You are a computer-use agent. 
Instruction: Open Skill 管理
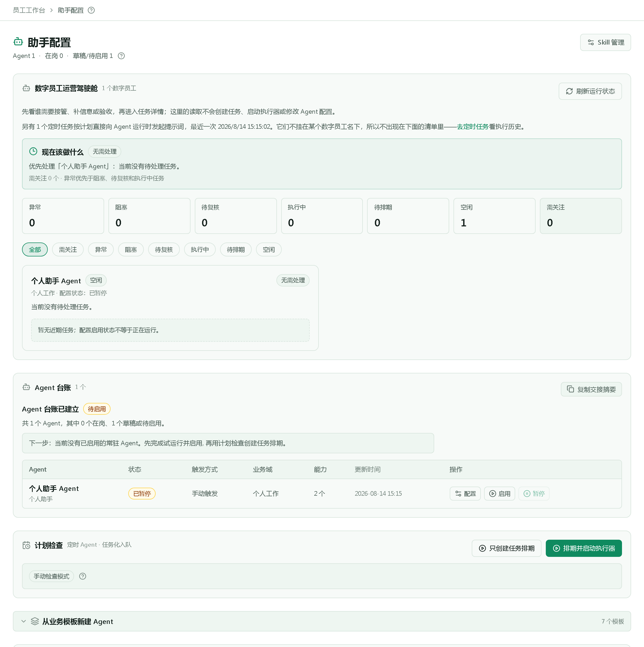605,43
